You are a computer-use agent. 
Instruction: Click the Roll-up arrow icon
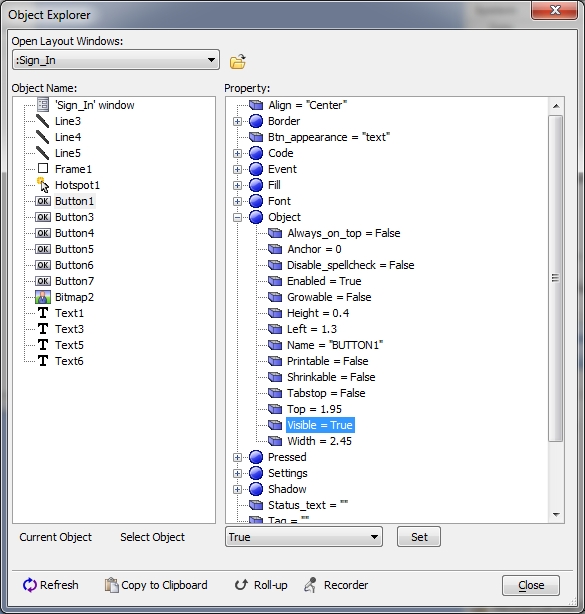241,585
